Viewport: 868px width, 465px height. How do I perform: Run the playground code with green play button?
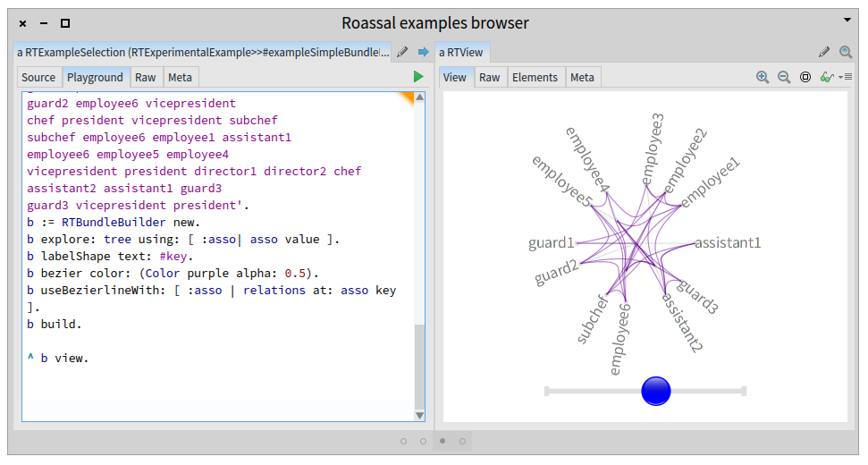(x=417, y=78)
